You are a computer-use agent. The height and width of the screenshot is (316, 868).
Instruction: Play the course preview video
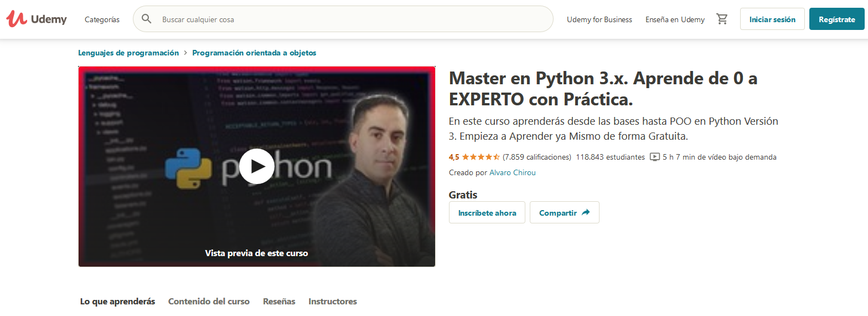tap(256, 166)
